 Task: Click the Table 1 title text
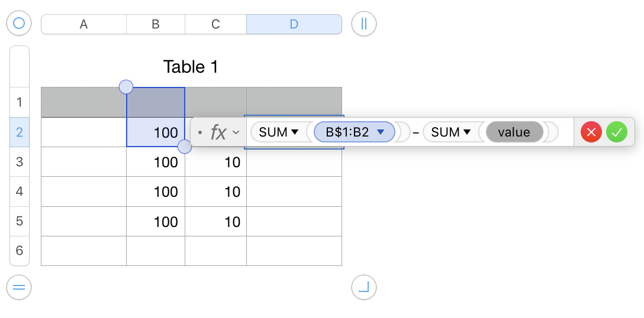click(191, 67)
